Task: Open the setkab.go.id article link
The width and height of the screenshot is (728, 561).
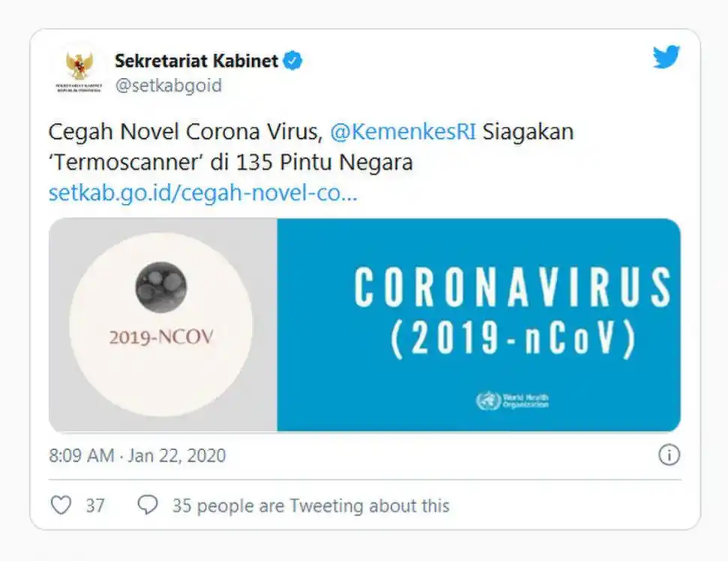Action: pos(203,193)
